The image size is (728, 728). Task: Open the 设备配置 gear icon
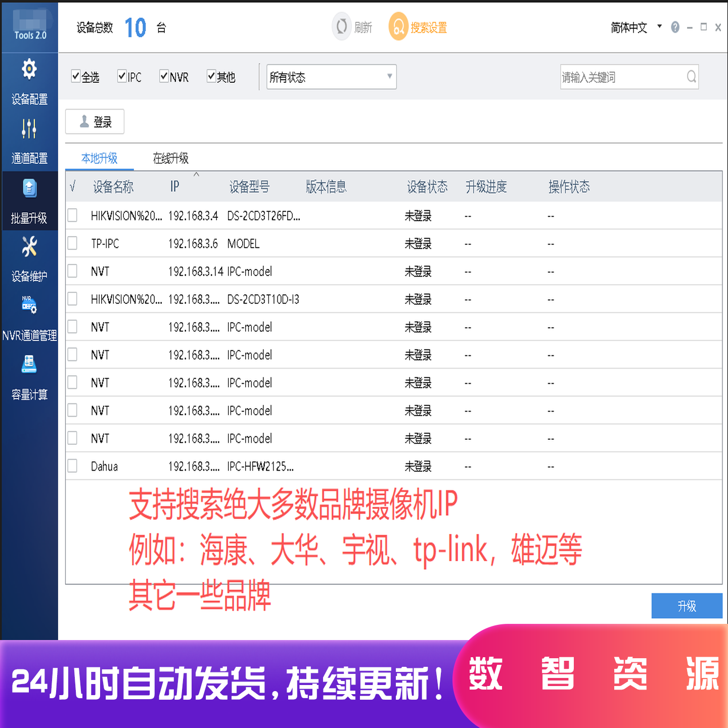click(29, 69)
